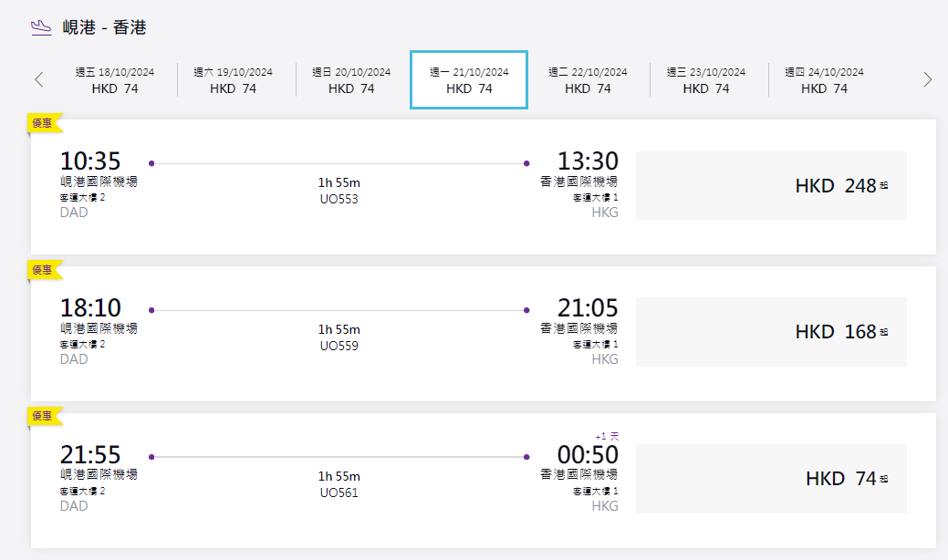Screen dimensions: 948x560
Task: Click the UO553 flight number
Action: point(339,199)
